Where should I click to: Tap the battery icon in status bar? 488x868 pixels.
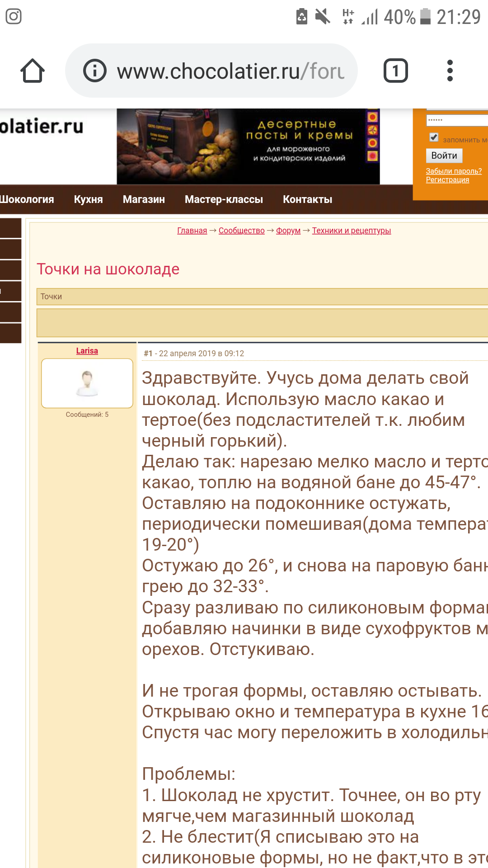[425, 17]
